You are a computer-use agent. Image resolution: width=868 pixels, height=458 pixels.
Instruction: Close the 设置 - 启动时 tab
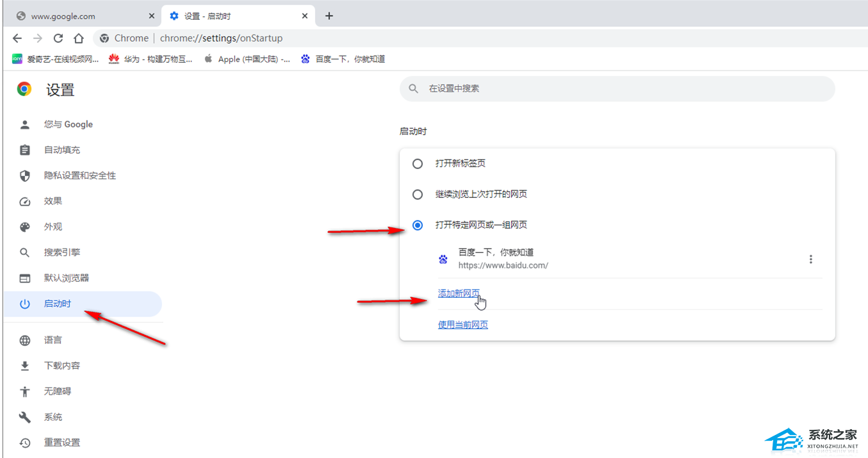[x=305, y=16]
